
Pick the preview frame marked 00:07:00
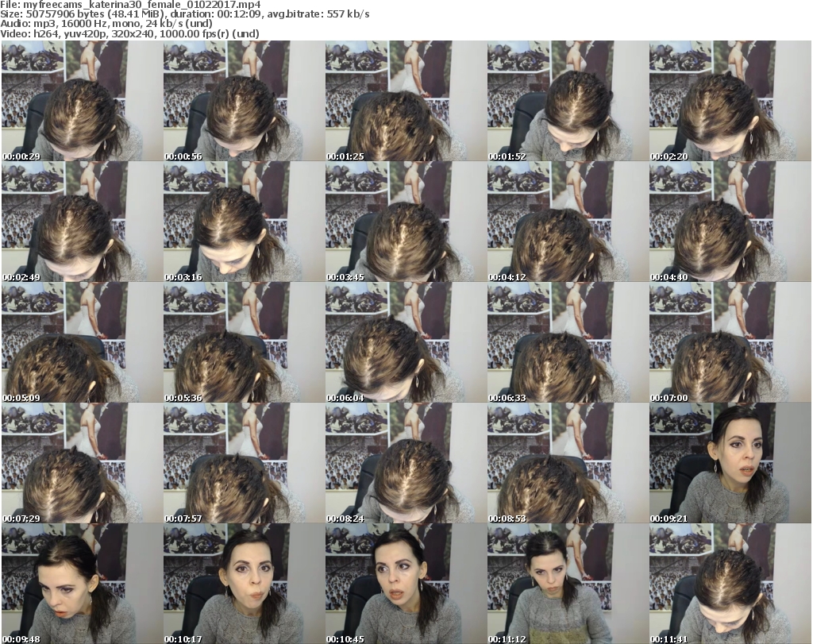pyautogui.click(x=730, y=342)
